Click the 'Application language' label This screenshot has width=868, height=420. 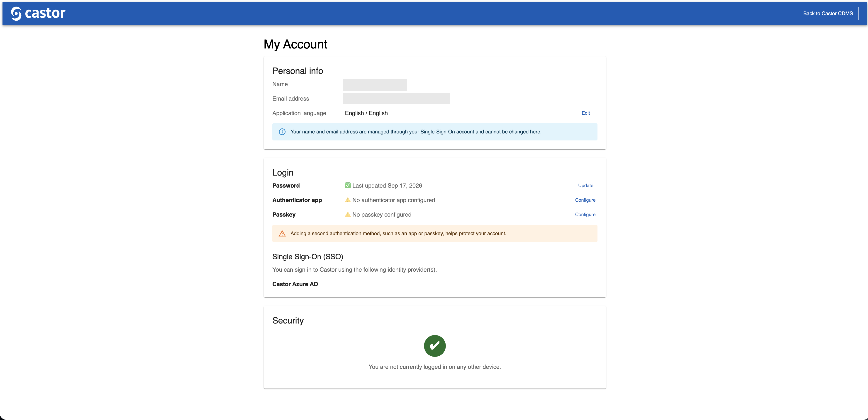point(299,113)
